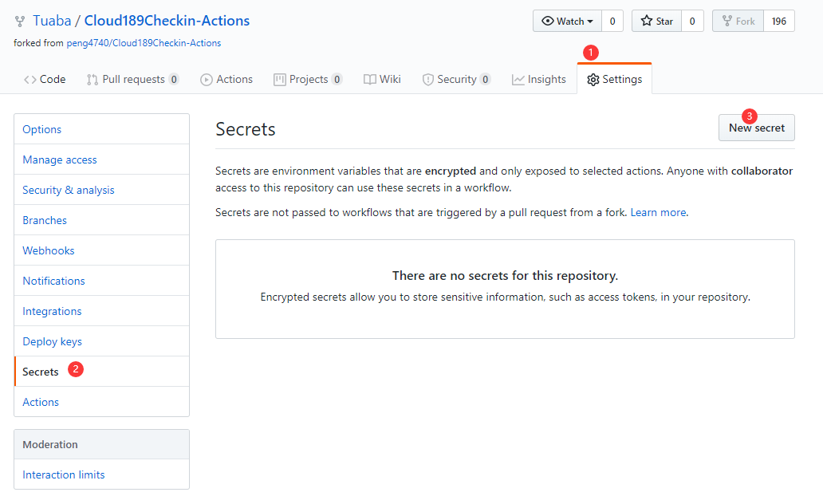Click the Settings gear icon
Viewport: 823px width, 504px height.
593,80
